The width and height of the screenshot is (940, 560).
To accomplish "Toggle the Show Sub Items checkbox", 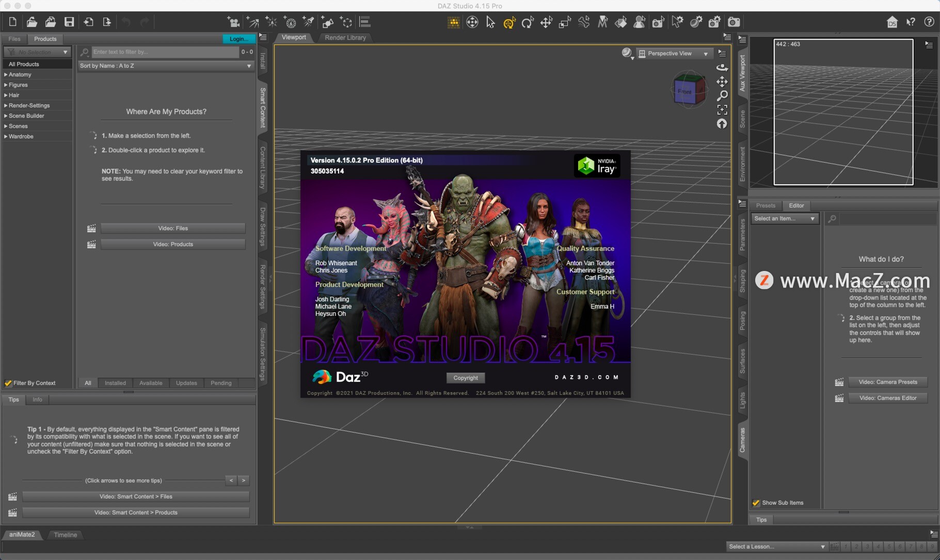I will (x=756, y=503).
